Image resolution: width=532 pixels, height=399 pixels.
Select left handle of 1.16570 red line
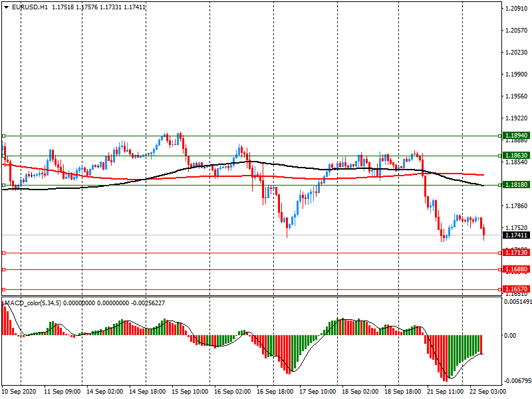(4, 290)
